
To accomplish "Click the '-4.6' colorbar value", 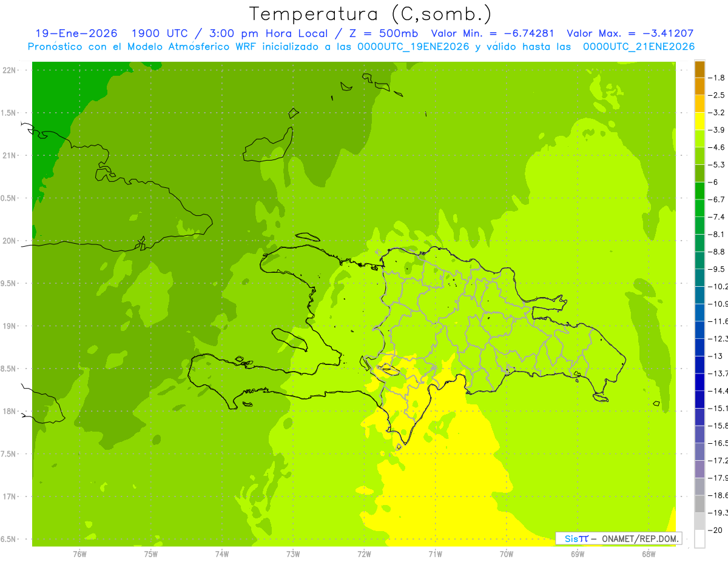I will coord(717,147).
